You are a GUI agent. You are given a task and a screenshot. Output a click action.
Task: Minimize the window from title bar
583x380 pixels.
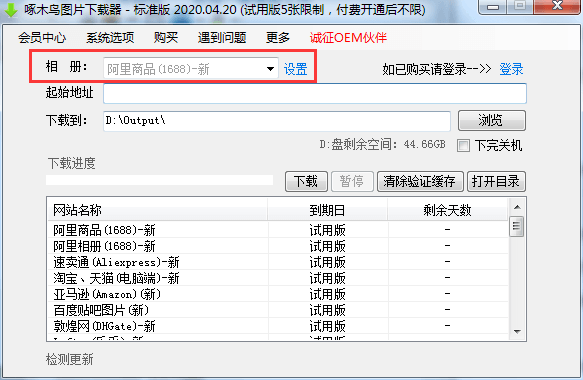click(x=493, y=7)
